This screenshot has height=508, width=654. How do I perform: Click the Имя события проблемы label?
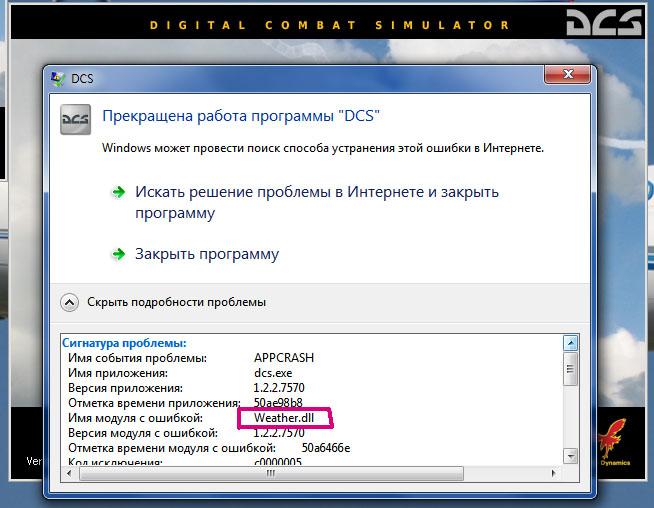[138, 358]
